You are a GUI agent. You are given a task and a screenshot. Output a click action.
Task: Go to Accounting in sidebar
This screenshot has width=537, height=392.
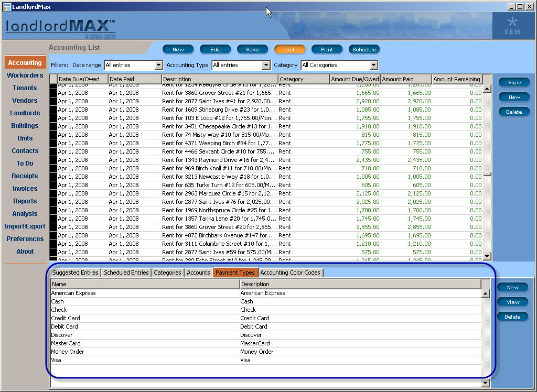(x=25, y=63)
